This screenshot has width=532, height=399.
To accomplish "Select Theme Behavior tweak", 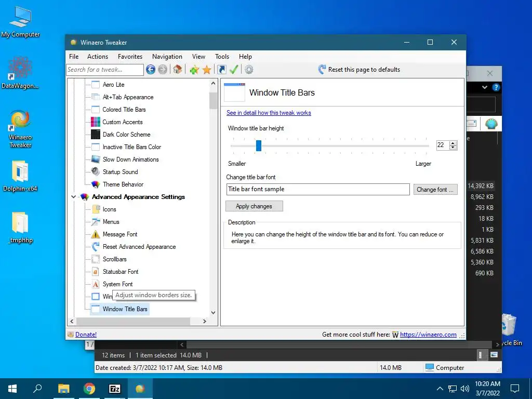I will point(123,184).
